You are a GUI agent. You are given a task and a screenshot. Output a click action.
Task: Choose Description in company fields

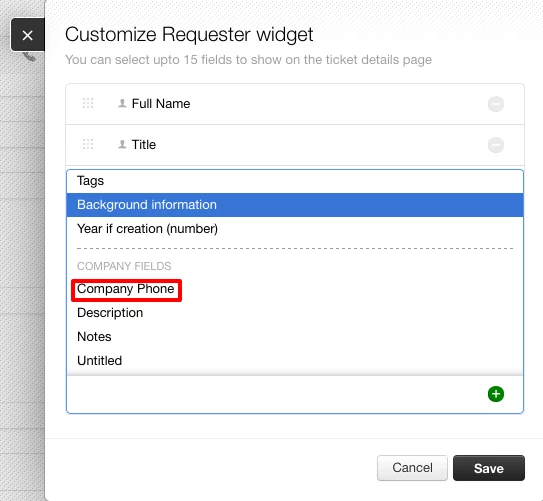[x=295, y=313]
